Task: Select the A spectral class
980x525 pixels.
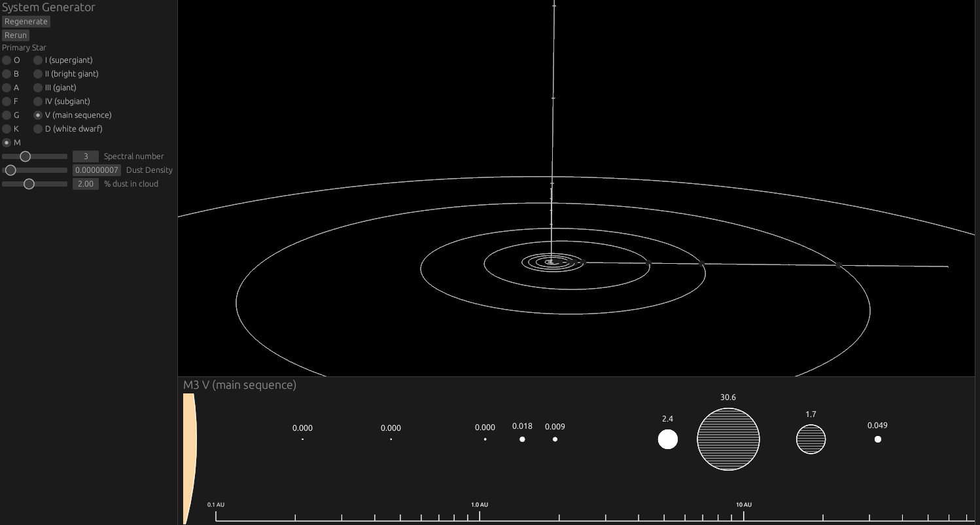Action: (x=6, y=87)
